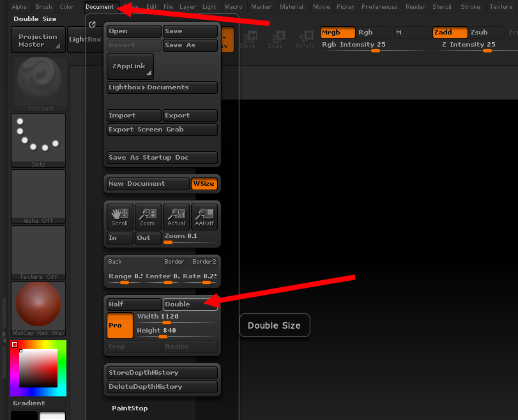Click the LightBox button
The width and height of the screenshot is (518, 420).
coord(85,40)
